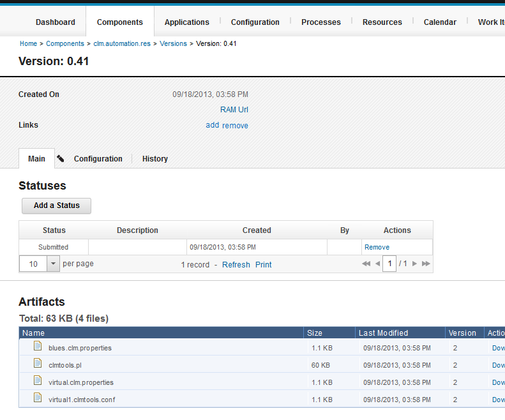Click the file icon beside clmtools.pl
505x420 pixels.
[x=38, y=364]
